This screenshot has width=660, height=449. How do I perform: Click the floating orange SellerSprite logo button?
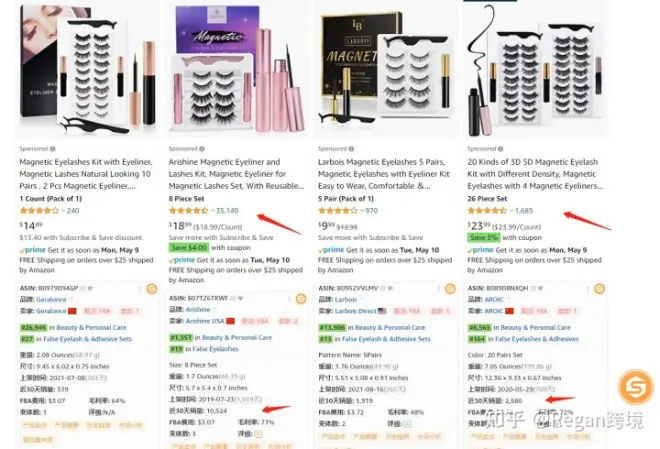636,386
